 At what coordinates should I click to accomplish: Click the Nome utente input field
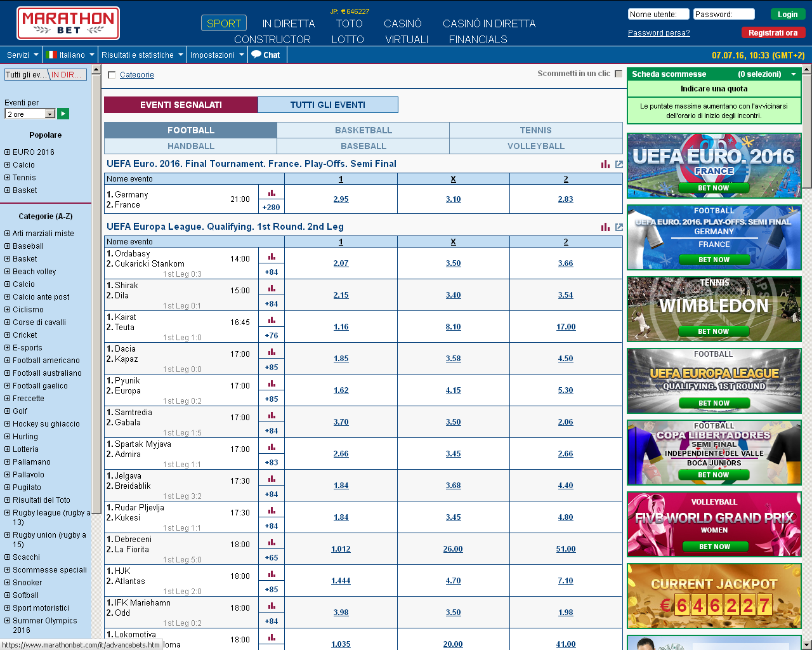pos(658,14)
